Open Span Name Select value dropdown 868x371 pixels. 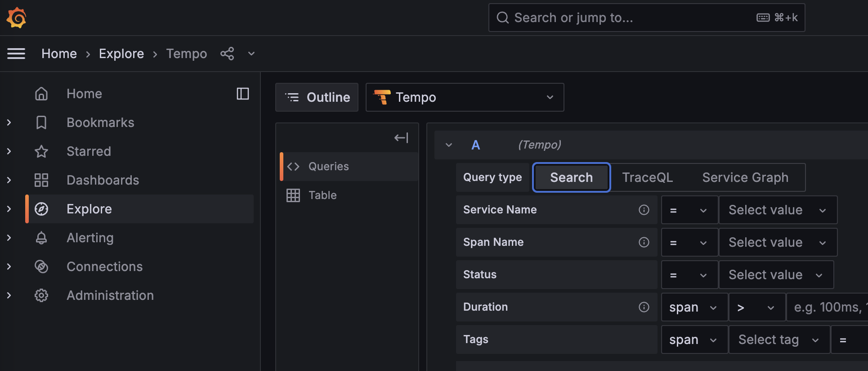pos(778,242)
